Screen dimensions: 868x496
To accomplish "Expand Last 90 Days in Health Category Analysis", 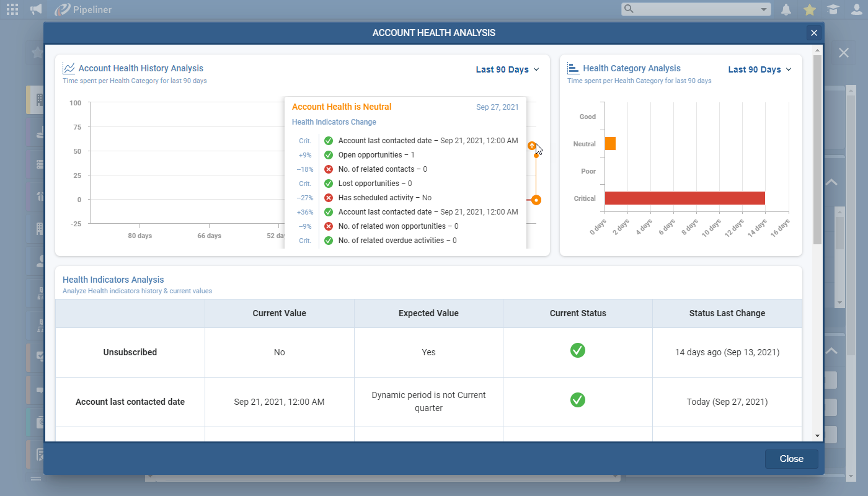I will click(x=759, y=69).
